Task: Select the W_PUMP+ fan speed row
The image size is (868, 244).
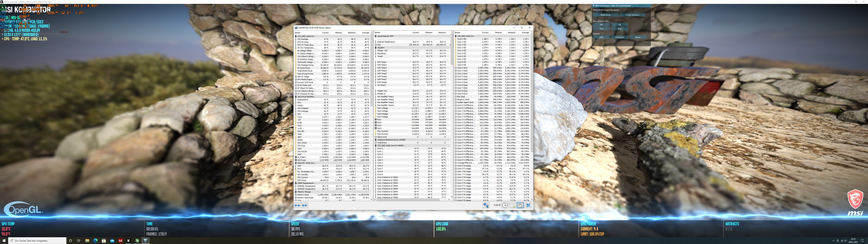Action: 332,157
